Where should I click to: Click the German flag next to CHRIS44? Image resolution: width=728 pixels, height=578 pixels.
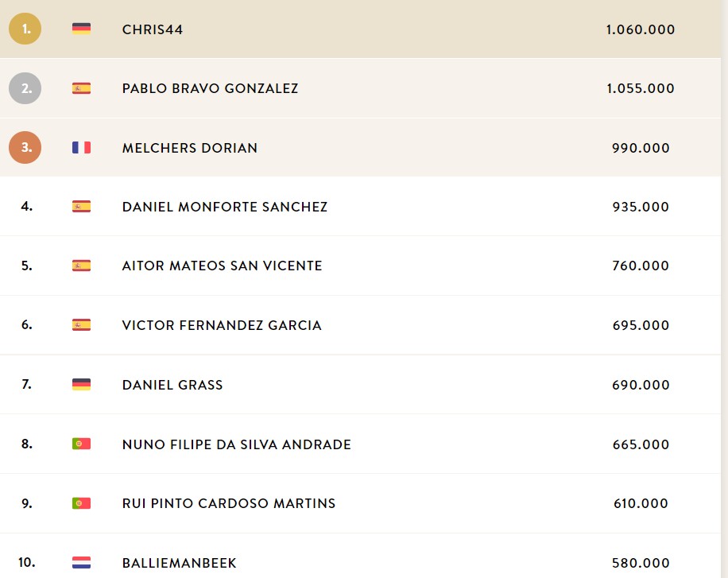point(81,29)
